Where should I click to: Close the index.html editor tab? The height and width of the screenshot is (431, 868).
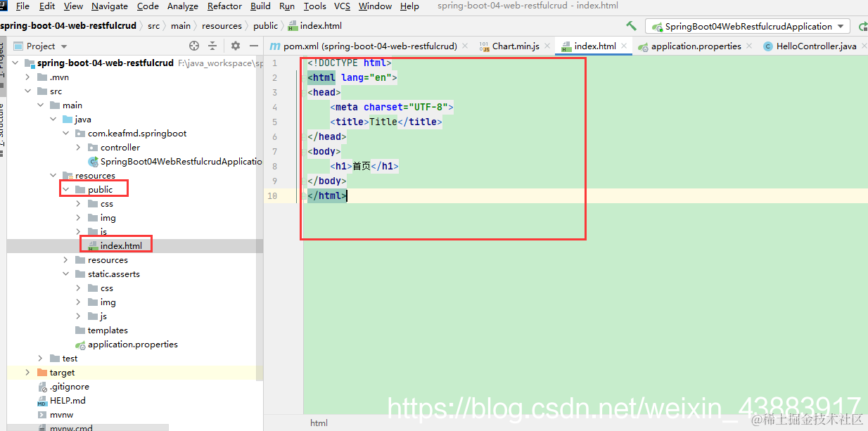(625, 46)
